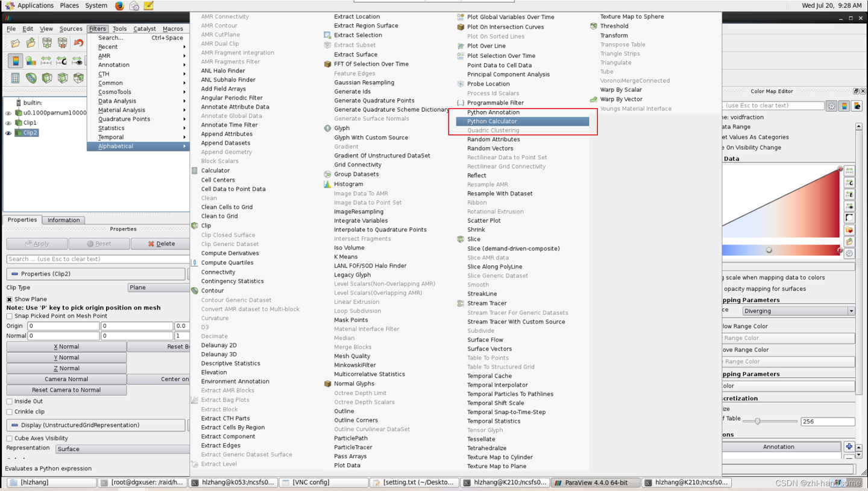Click the color bar midpoint control node
Viewport: 868px width, 491px height.
click(x=769, y=250)
